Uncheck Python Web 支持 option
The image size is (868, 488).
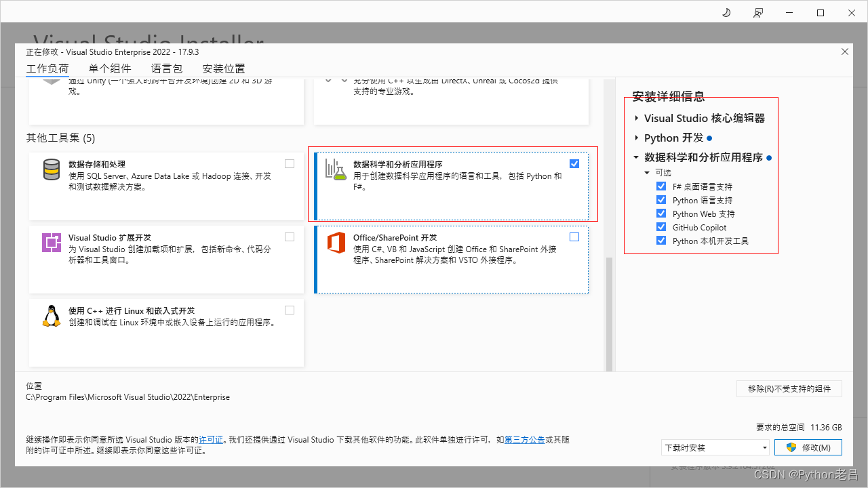pyautogui.click(x=661, y=213)
